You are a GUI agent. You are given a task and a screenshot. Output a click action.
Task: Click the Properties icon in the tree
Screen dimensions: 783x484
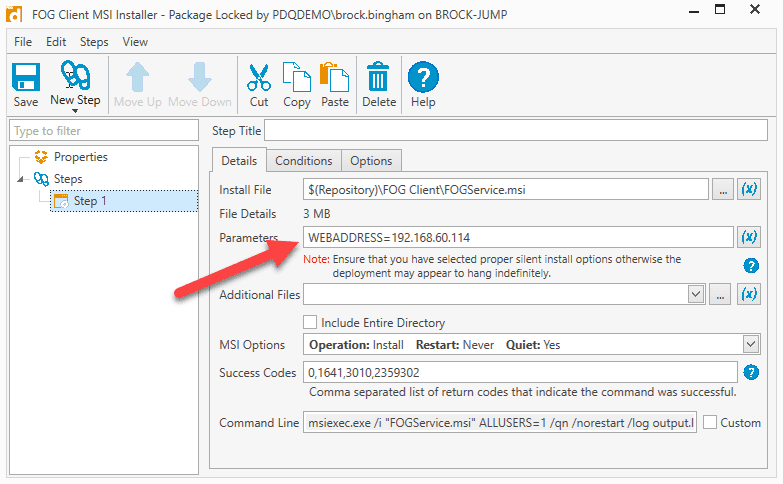tap(41, 157)
